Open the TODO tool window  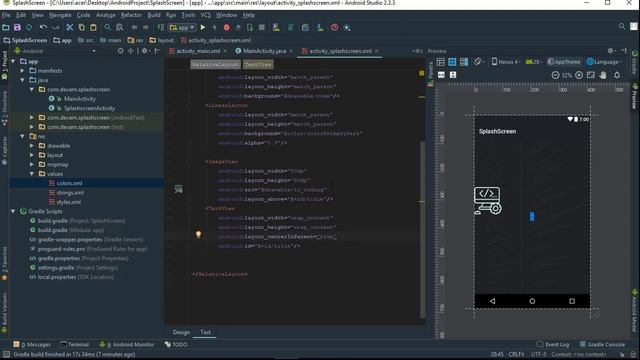pos(176,344)
